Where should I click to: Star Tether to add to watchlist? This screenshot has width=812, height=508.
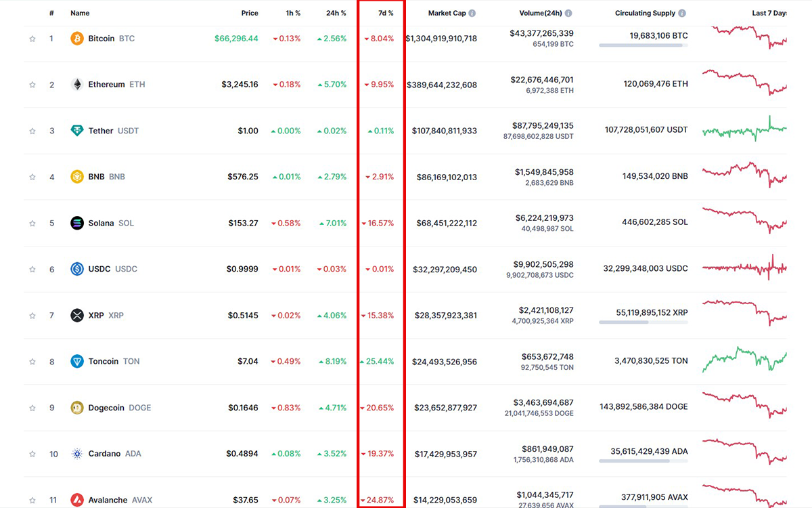[x=32, y=131]
